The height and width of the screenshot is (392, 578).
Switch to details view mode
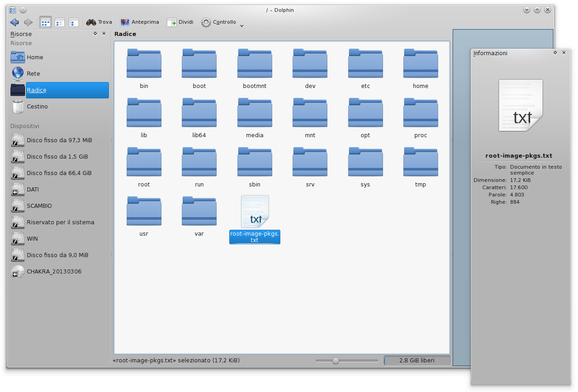(x=73, y=22)
